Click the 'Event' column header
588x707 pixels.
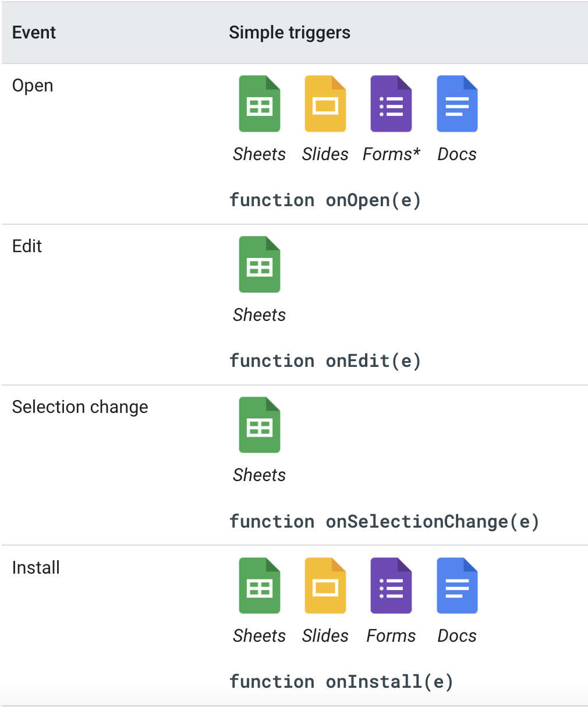click(34, 33)
